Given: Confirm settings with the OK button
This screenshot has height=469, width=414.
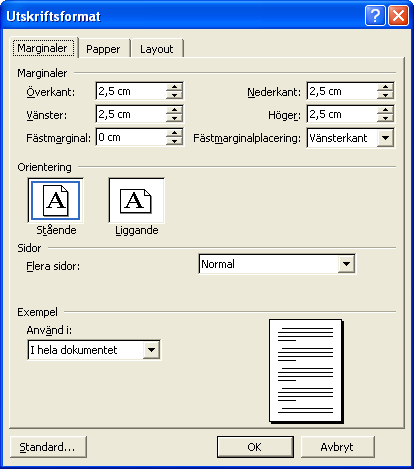Looking at the screenshot, I should (x=255, y=447).
